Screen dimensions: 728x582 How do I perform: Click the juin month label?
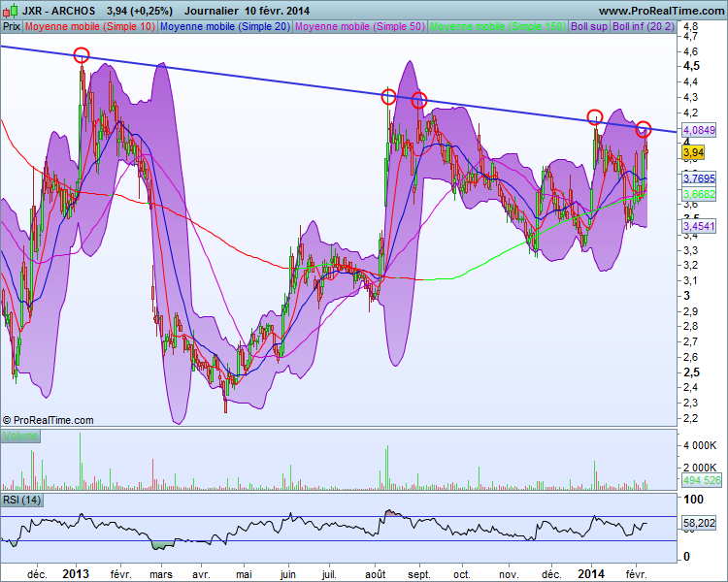(x=288, y=574)
